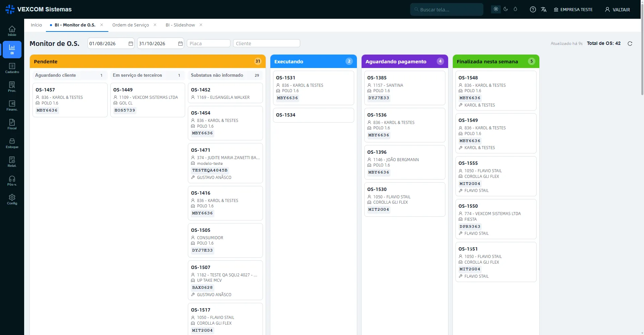Viewport: 644px width, 335px height.
Task: Open card OS-1531 in Executando
Action: [314, 88]
